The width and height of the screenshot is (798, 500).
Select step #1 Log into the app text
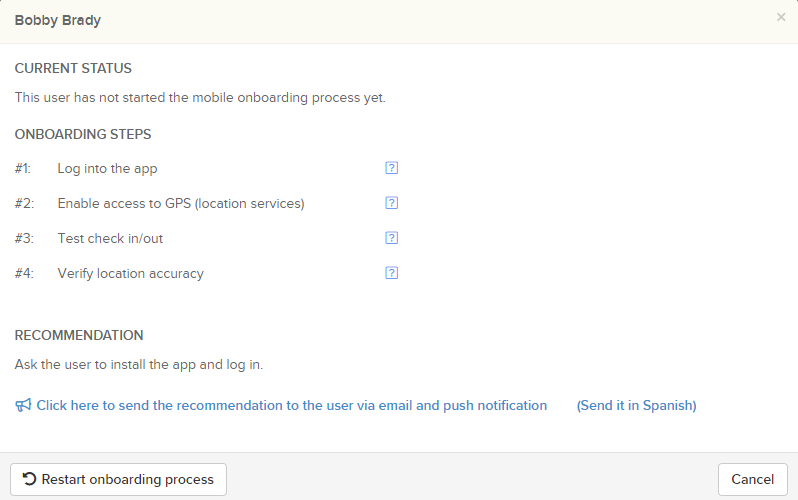coord(107,169)
